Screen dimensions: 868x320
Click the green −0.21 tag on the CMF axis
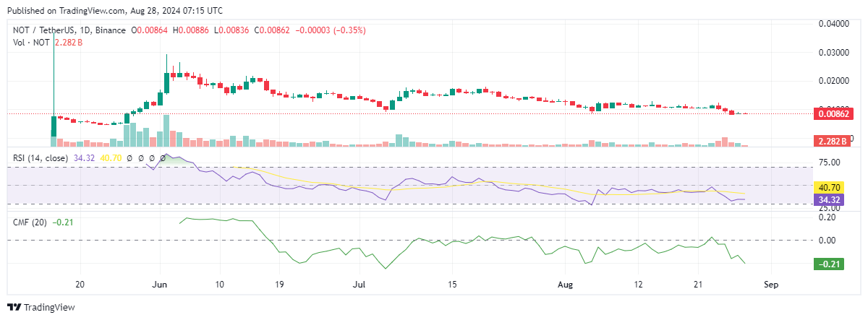(827, 264)
